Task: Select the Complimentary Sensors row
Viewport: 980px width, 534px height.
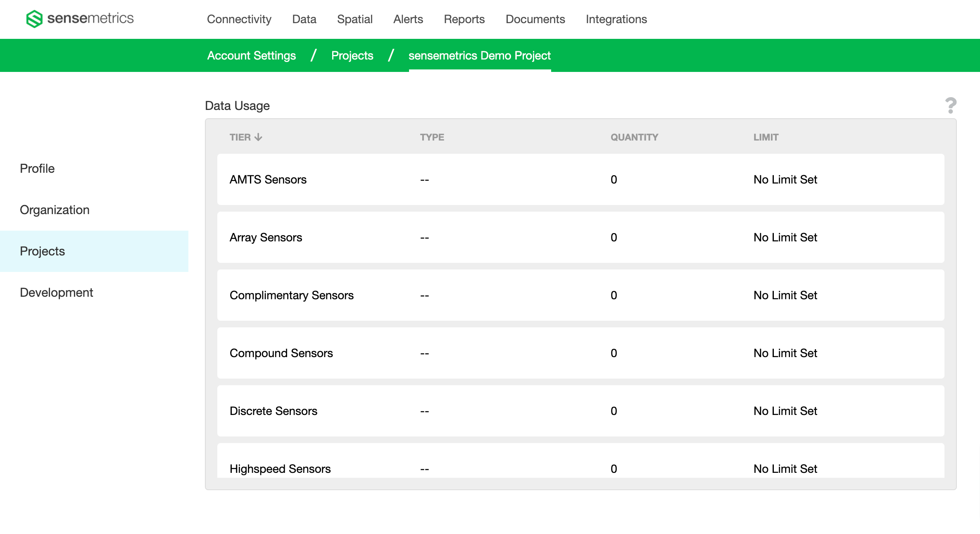Action: pos(581,295)
